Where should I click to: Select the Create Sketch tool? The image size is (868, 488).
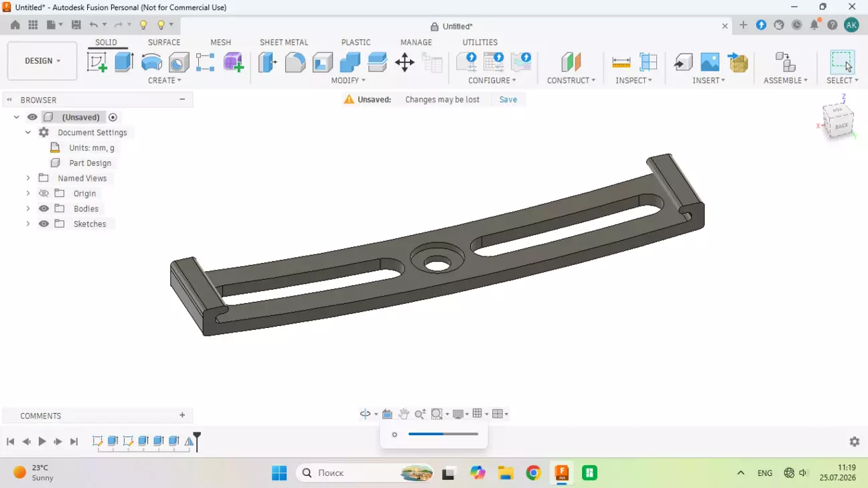pyautogui.click(x=97, y=62)
